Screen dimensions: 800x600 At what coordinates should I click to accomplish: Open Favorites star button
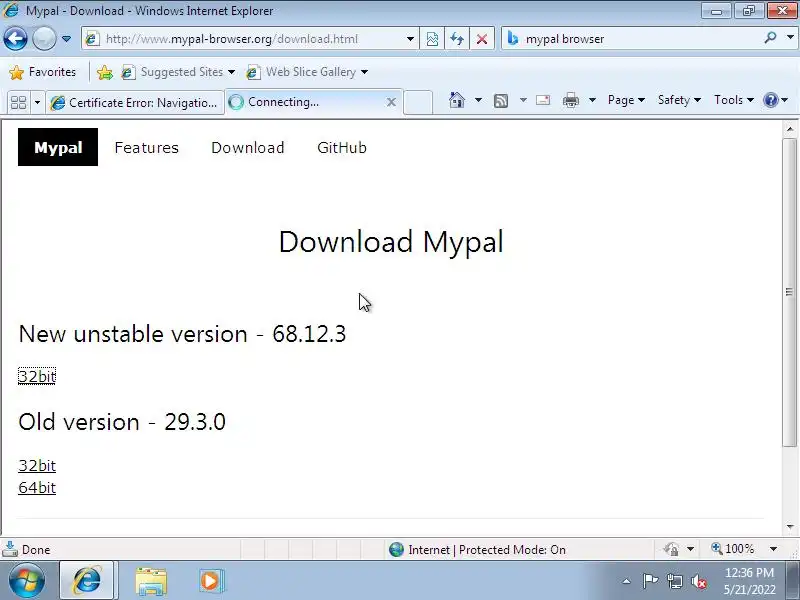[x=42, y=72]
